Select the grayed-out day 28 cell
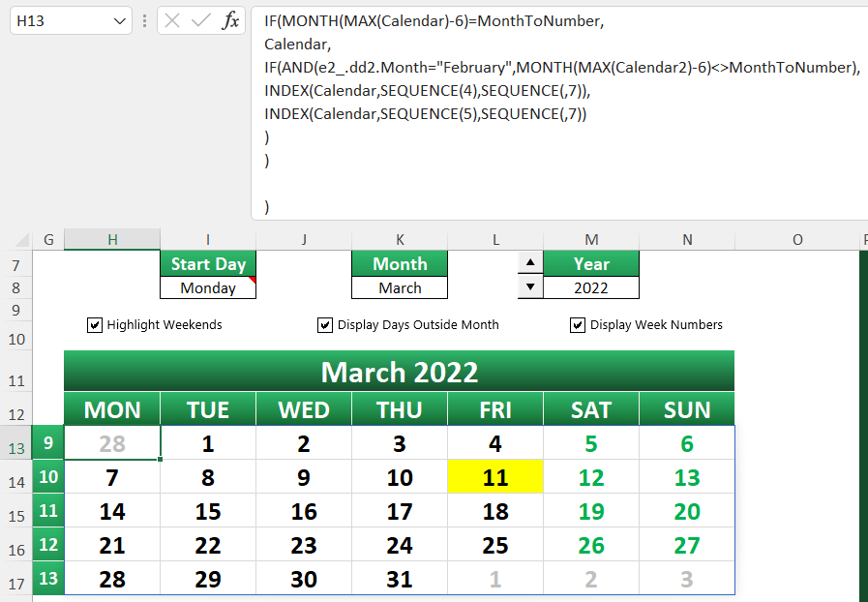 point(112,442)
